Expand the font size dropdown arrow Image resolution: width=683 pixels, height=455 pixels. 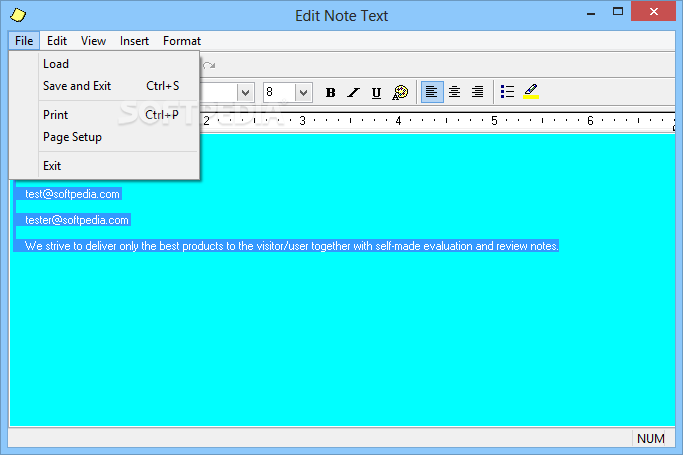[x=304, y=92]
